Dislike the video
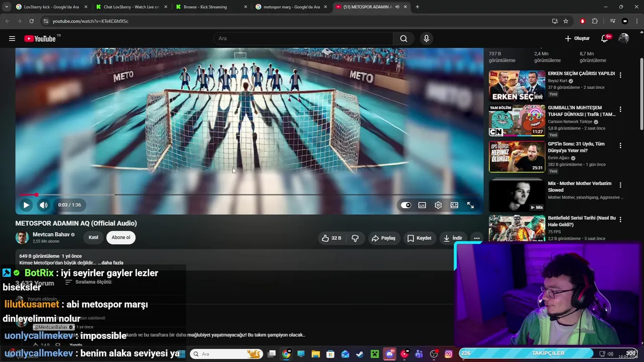The height and width of the screenshot is (362, 644). [x=355, y=238]
